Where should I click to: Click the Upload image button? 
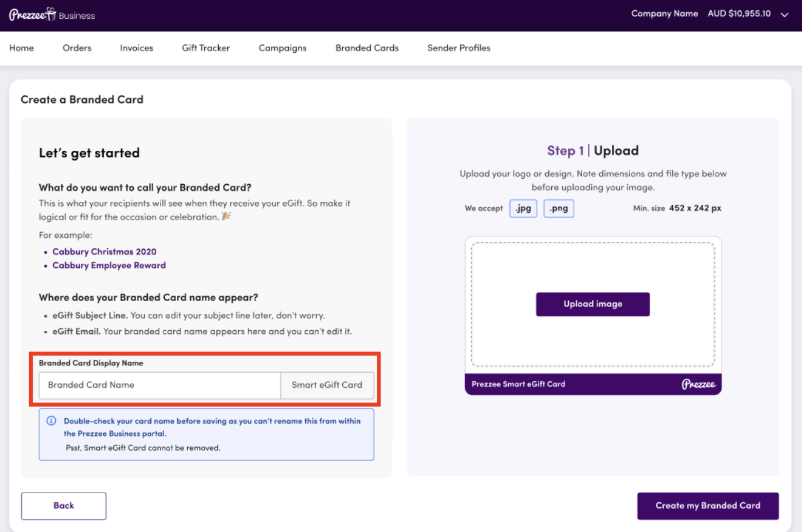tap(593, 304)
